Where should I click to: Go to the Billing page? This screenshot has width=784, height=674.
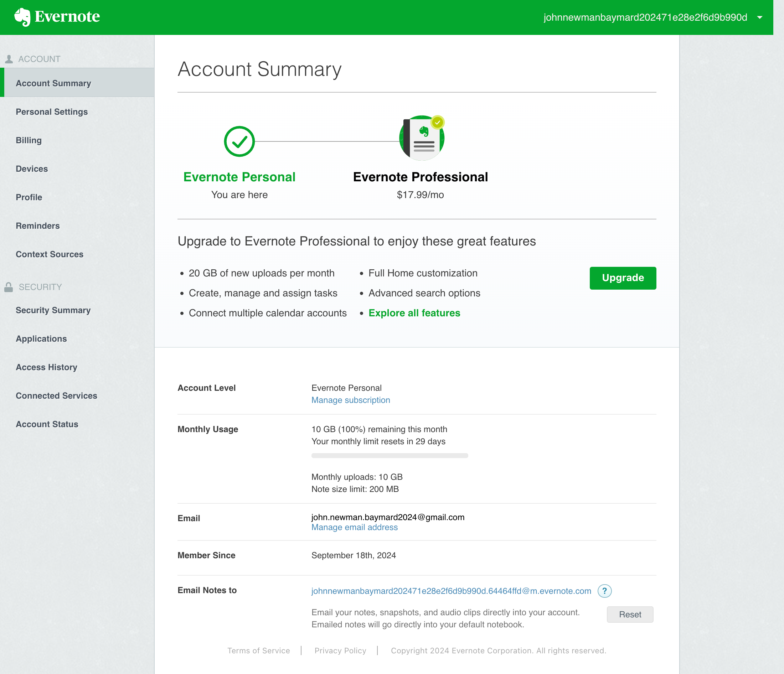(x=29, y=140)
